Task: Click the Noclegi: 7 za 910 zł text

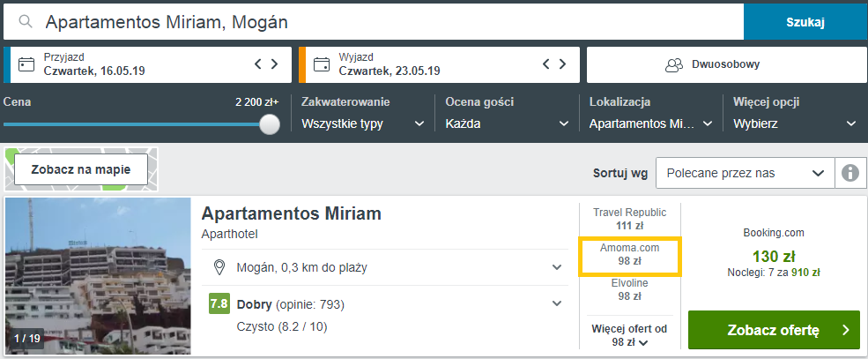Action: pos(774,272)
